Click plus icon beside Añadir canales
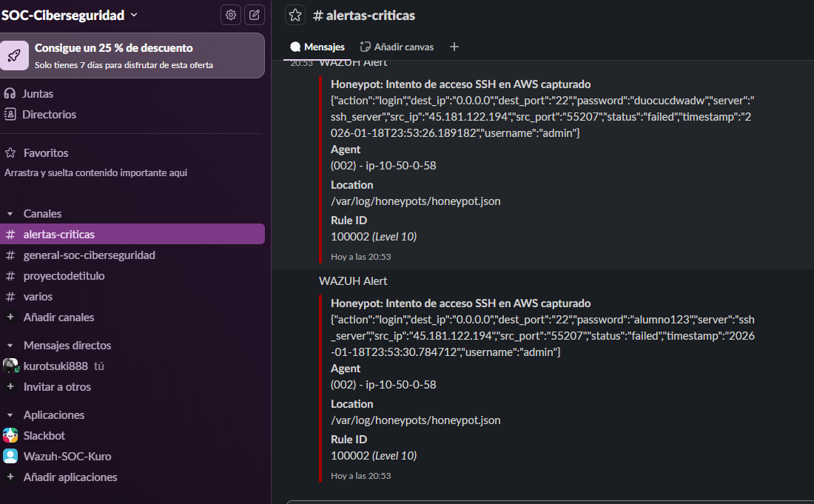This screenshot has height=504, width=814. tap(10, 317)
